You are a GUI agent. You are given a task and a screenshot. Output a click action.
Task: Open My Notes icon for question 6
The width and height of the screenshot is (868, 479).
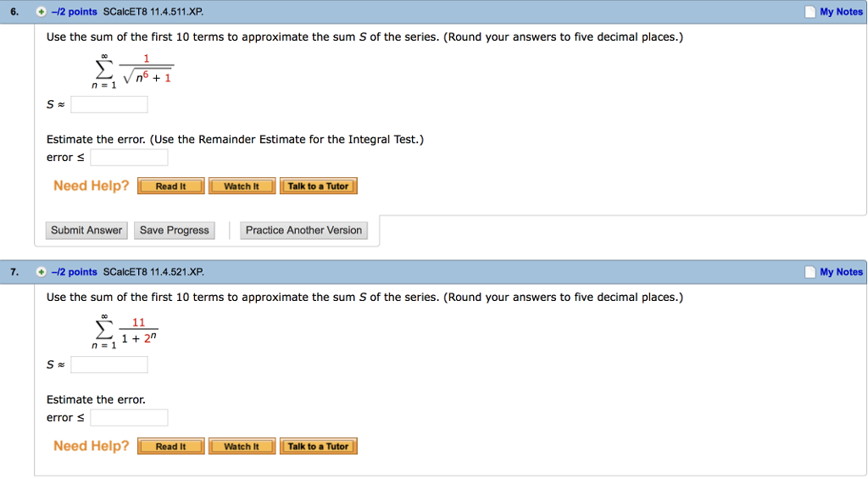tap(811, 12)
